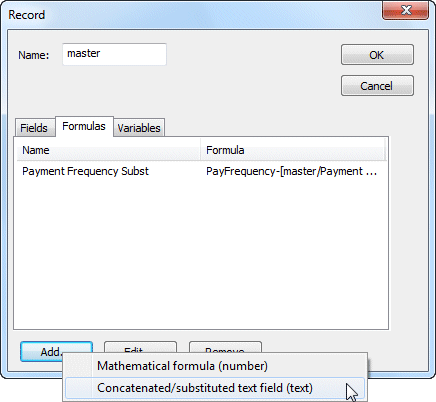Click the Formula column header
This screenshot has height=402, width=436.
[293, 150]
